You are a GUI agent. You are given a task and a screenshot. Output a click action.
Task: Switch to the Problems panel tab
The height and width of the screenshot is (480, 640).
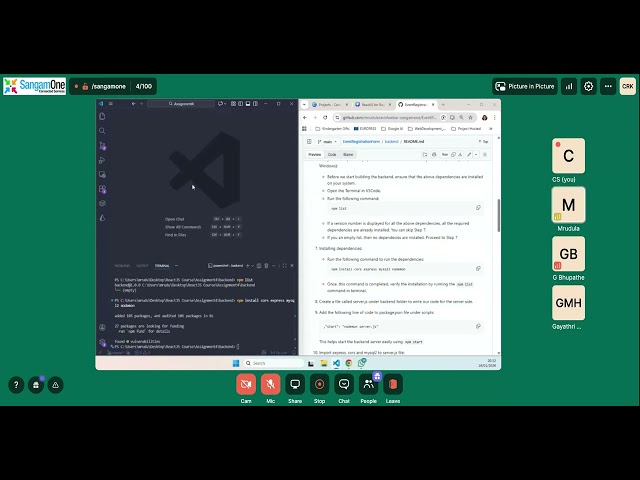(x=122, y=266)
